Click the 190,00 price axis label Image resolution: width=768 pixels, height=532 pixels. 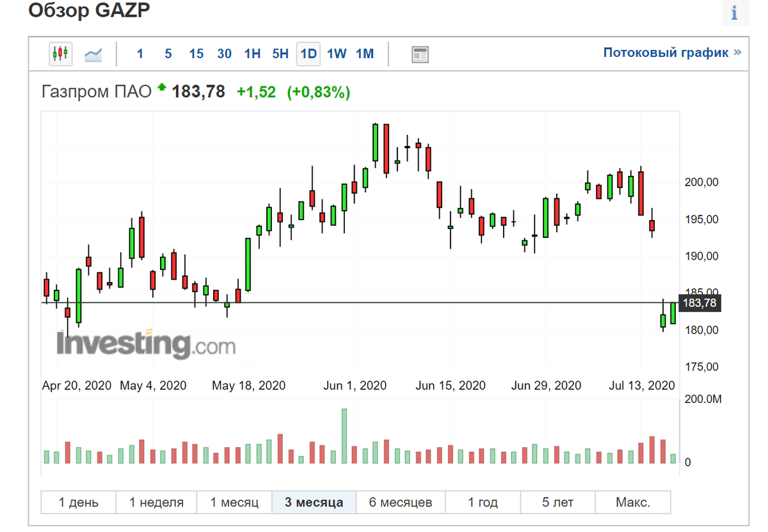702,256
